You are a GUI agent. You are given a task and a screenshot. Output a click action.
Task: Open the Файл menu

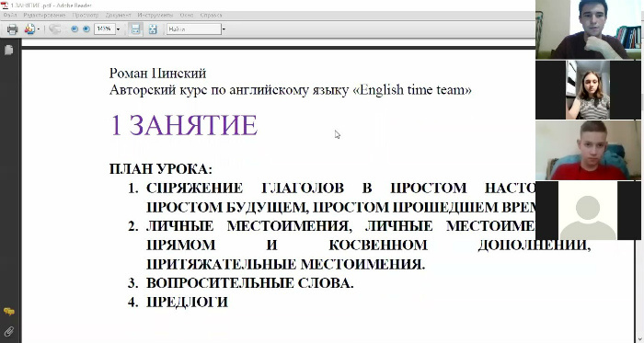[x=10, y=16]
